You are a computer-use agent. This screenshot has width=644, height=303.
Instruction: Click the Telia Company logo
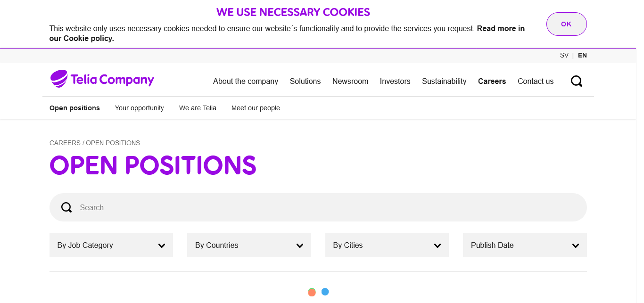coord(102,79)
